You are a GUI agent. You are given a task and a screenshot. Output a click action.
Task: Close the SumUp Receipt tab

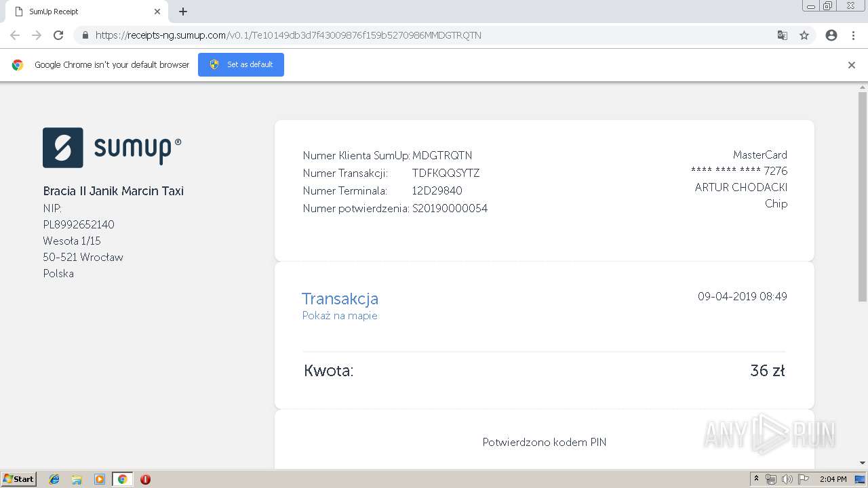pyautogui.click(x=157, y=12)
